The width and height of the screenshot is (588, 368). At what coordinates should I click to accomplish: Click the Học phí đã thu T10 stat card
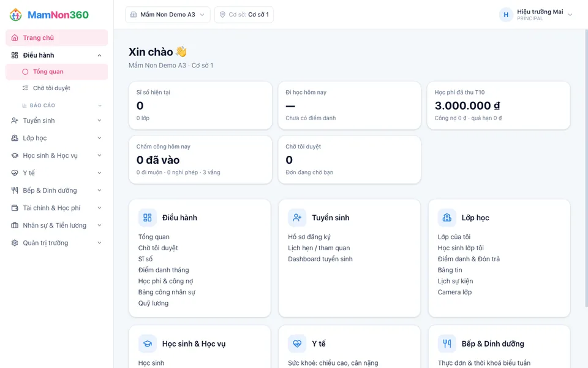(x=499, y=105)
